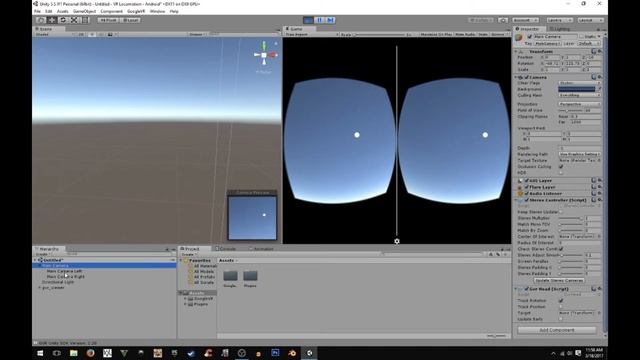Click the Pause button

click(x=319, y=20)
